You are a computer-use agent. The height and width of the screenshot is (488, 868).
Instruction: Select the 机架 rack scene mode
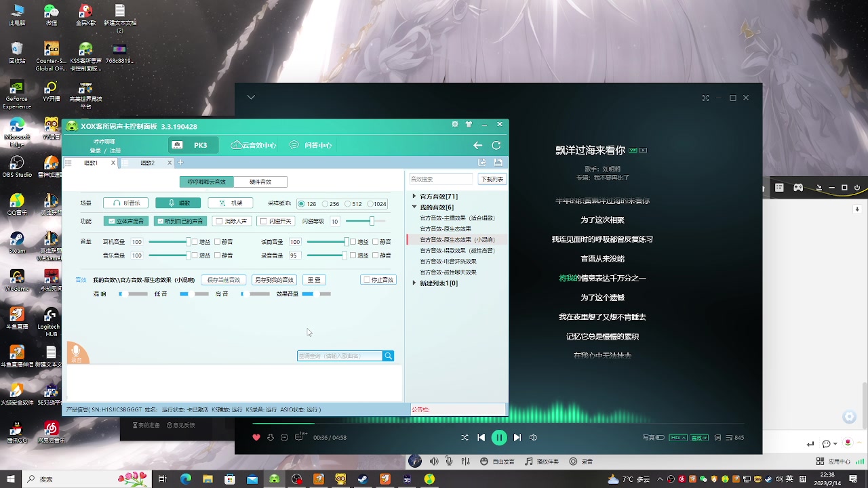point(231,203)
